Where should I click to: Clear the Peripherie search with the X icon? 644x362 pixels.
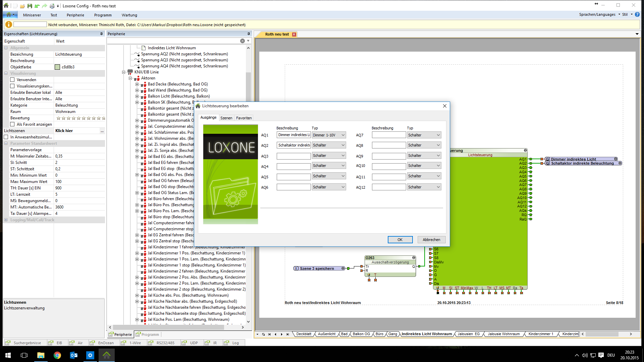242,41
